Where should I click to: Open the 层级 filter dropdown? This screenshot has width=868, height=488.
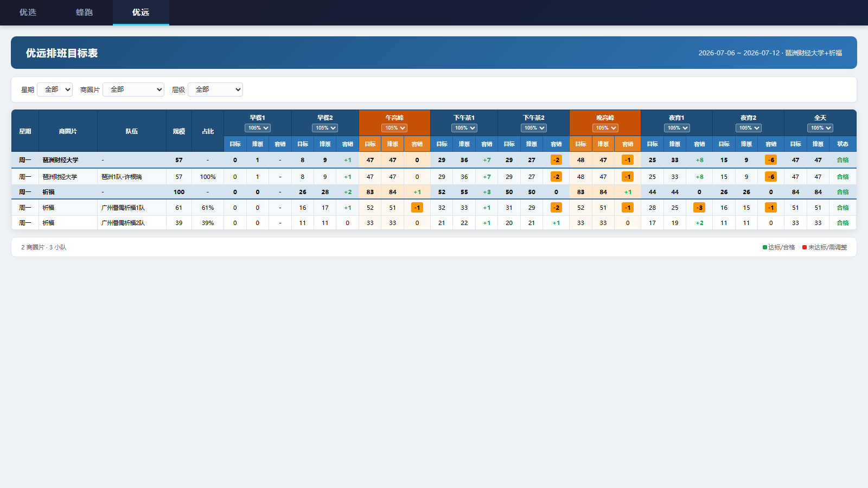coord(215,89)
